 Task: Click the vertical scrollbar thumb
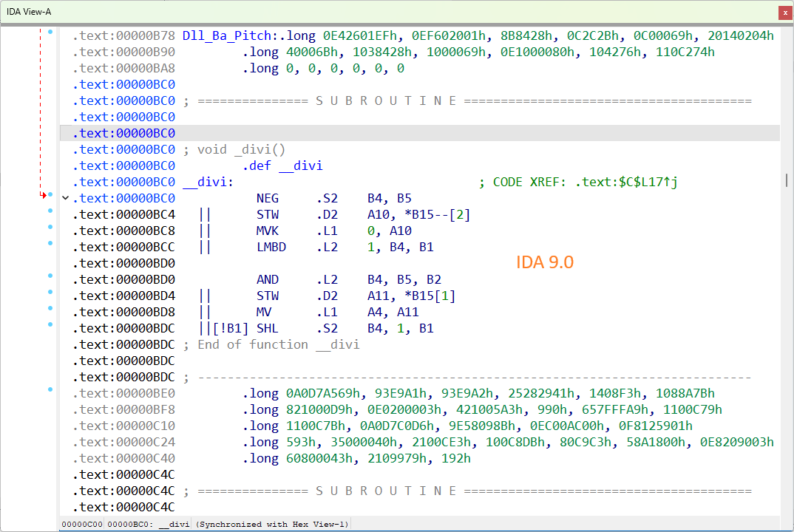pyautogui.click(x=787, y=180)
